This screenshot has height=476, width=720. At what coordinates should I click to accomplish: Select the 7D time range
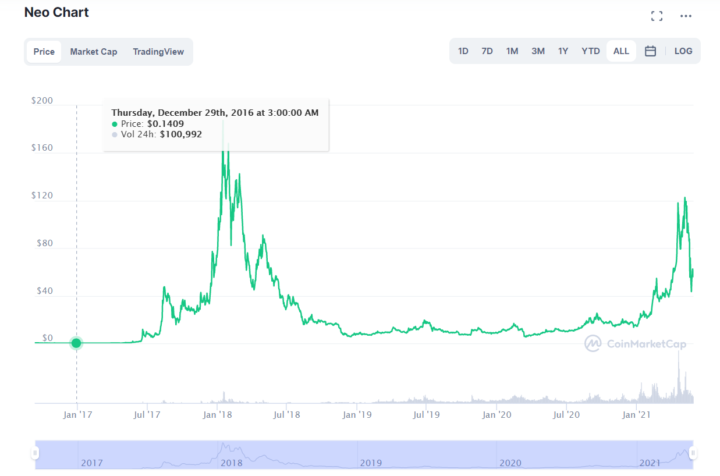(487, 51)
